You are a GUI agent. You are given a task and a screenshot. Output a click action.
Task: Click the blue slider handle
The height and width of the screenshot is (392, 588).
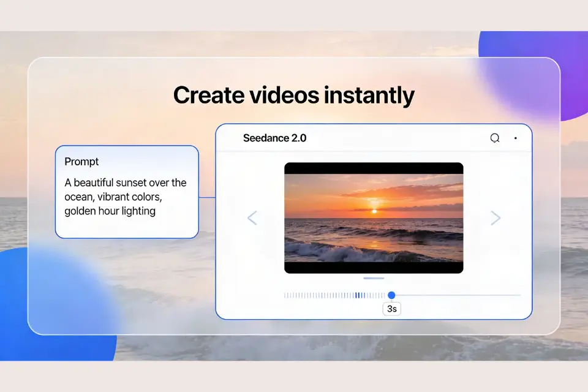click(391, 295)
